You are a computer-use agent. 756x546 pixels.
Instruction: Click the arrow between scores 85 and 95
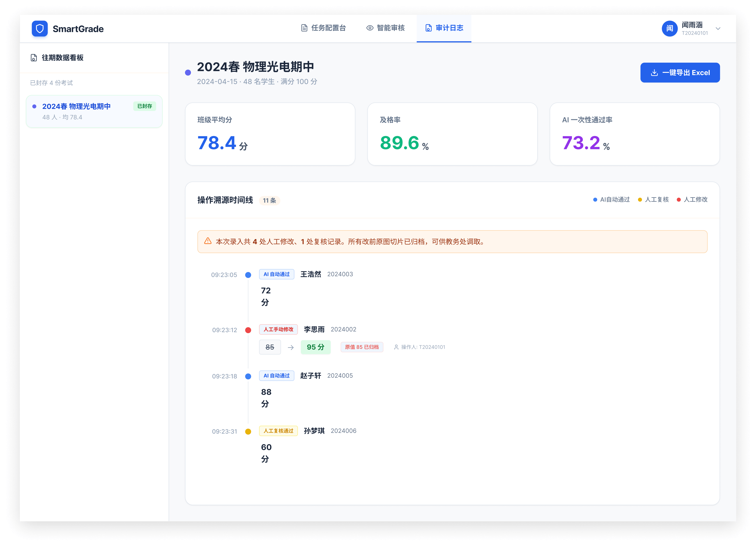291,347
